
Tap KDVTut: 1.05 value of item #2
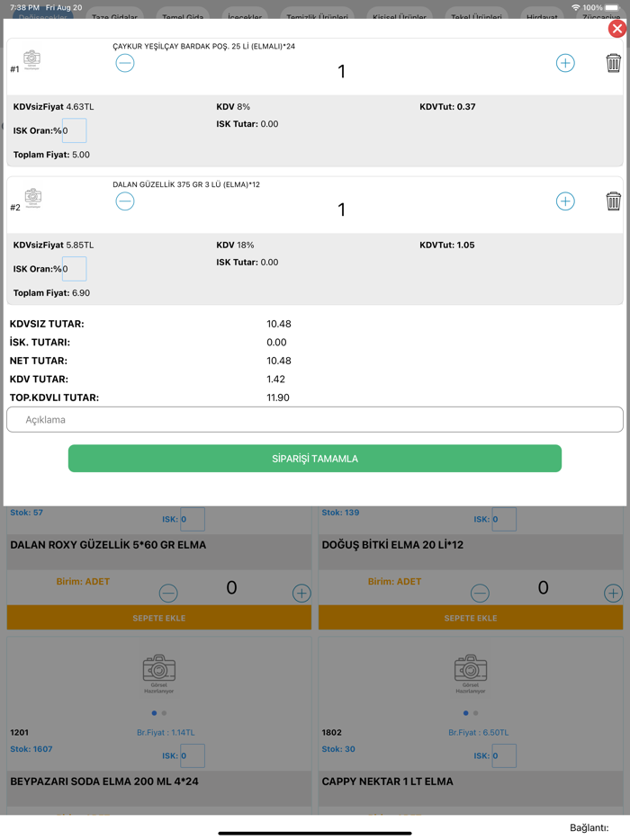(x=447, y=245)
